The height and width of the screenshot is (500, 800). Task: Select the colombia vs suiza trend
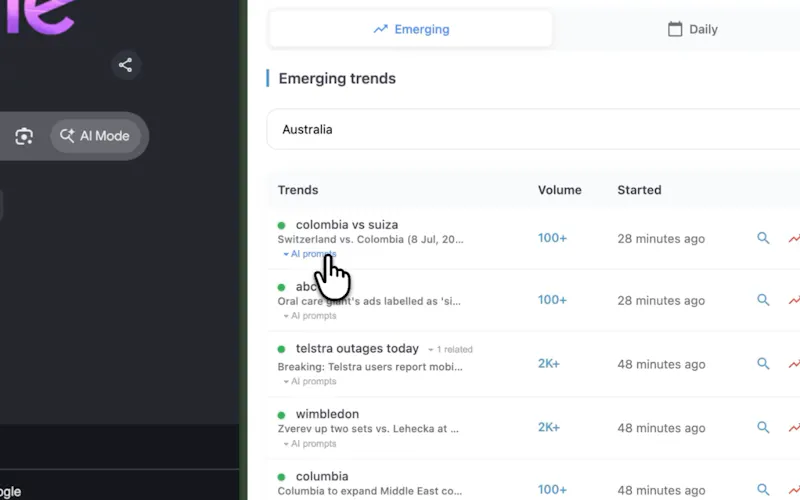coord(347,224)
